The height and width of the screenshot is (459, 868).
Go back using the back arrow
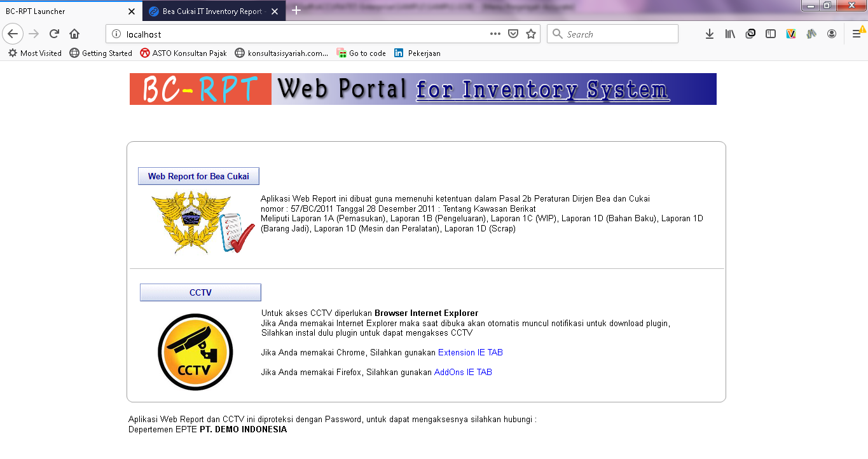coord(13,34)
